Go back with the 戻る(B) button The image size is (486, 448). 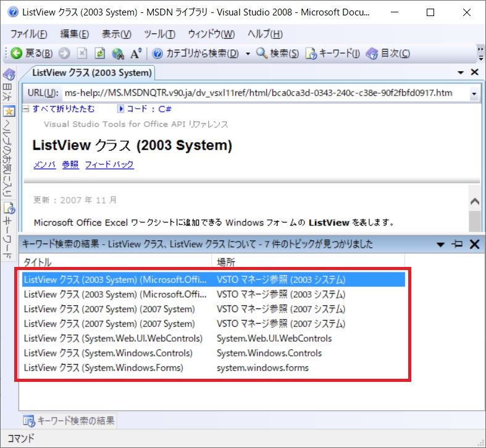[31, 53]
